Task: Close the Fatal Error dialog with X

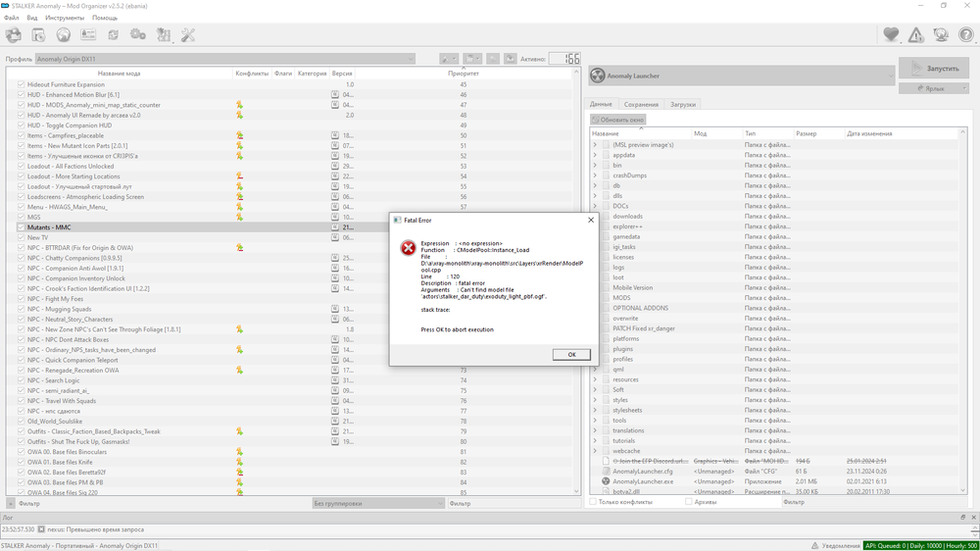Action: click(x=591, y=221)
